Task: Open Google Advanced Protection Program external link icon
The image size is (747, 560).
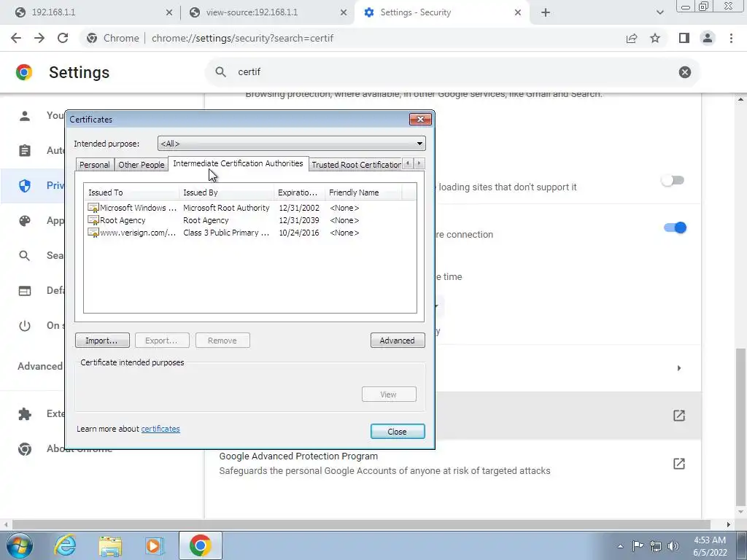Action: click(679, 463)
